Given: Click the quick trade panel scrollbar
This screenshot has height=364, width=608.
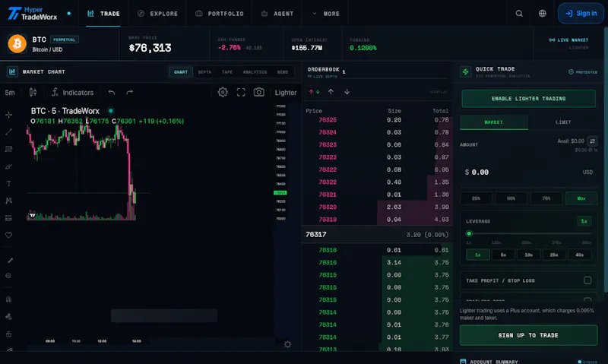Looking at the screenshot, I should tap(606, 159).
